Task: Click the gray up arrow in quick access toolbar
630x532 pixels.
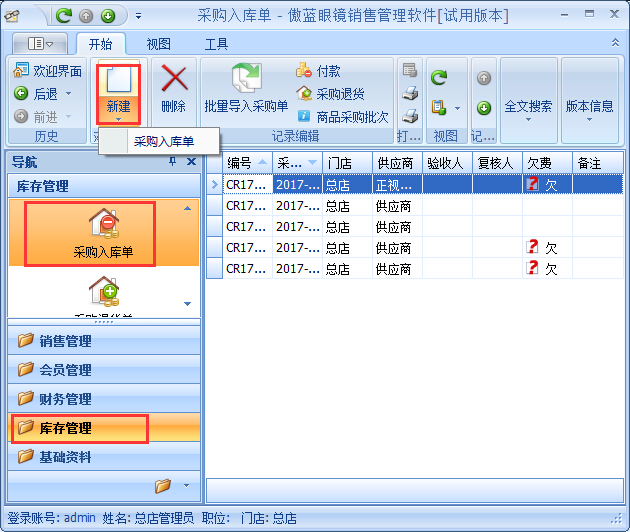Action: (x=86, y=16)
